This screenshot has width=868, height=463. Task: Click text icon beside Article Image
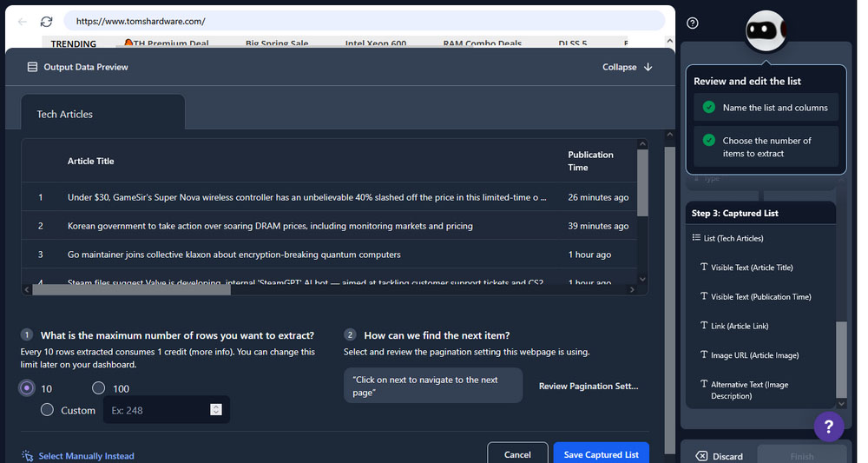click(704, 354)
